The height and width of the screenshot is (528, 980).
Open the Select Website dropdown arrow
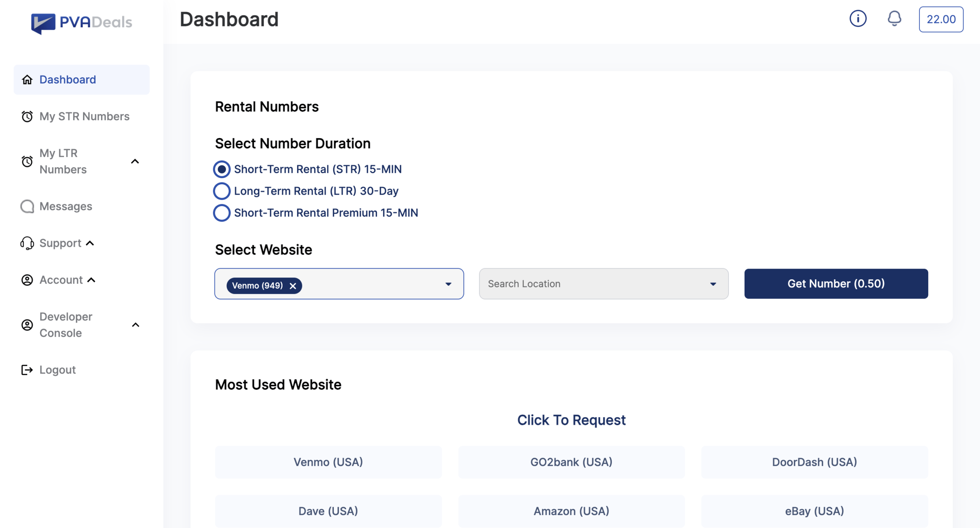[x=448, y=284]
